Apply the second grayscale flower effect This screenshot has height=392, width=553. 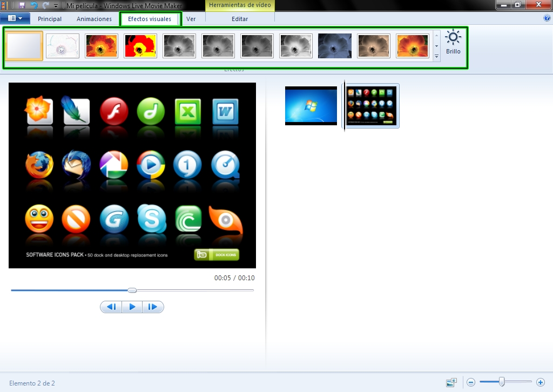pos(218,46)
